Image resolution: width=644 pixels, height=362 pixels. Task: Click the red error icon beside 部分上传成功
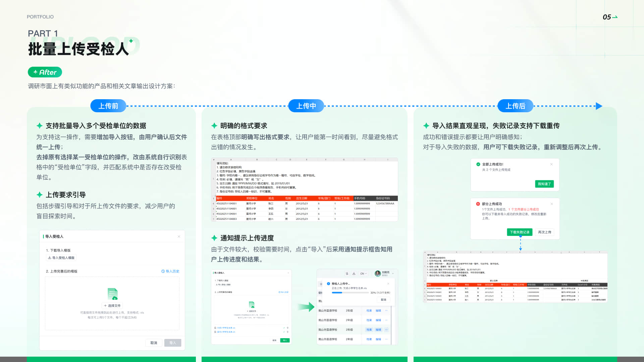(x=478, y=204)
